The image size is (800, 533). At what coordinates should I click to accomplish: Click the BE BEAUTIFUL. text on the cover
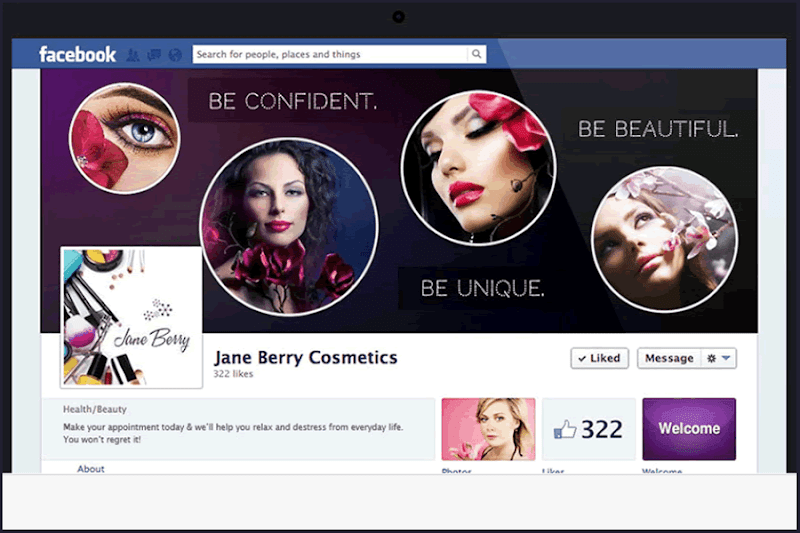tap(658, 129)
